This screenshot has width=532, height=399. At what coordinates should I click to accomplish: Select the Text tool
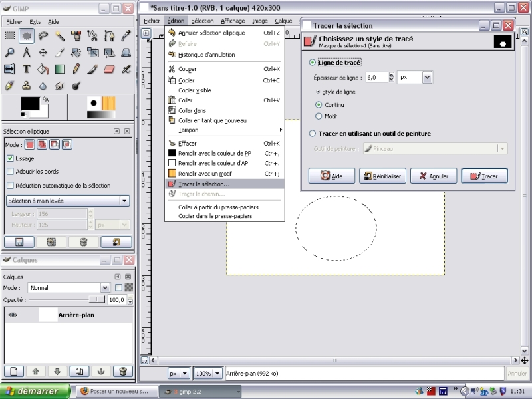26,69
